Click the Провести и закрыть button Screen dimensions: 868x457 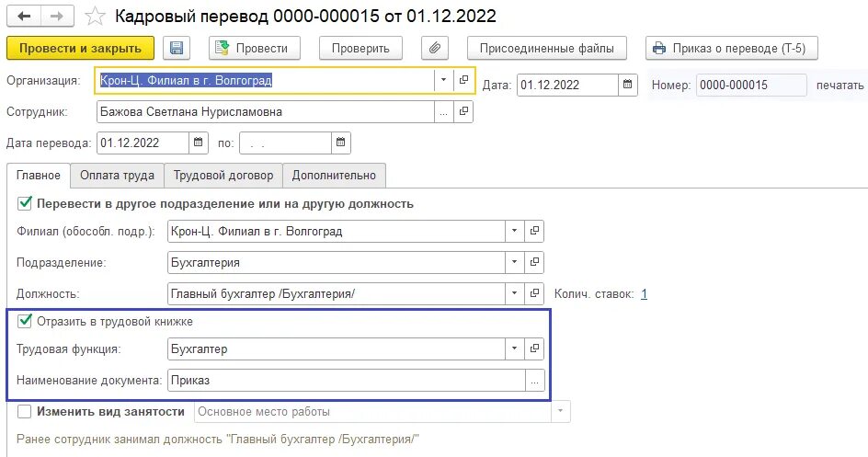(80, 48)
